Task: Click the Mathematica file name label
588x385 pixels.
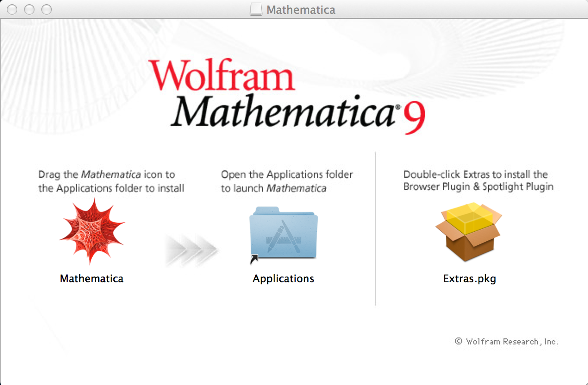Action: point(92,279)
